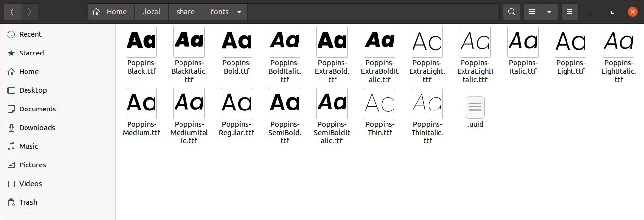This screenshot has width=644, height=220.
Task: Select the Poppins-SemiBoldItalic.ttf font file icon
Action: 332,104
